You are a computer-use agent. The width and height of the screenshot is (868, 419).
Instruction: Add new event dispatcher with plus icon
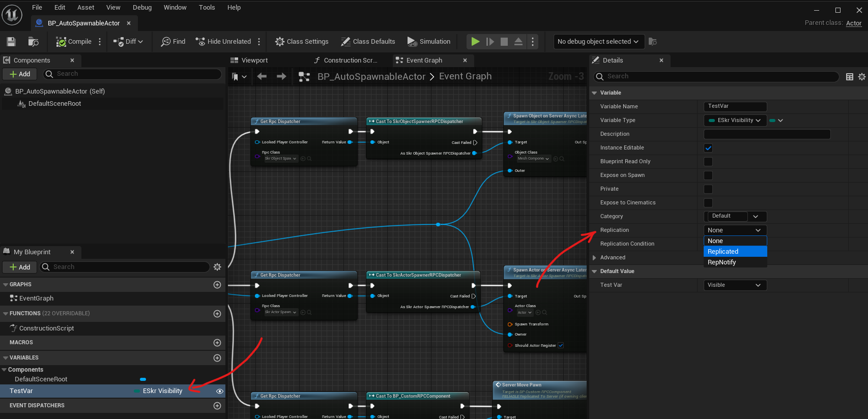click(x=217, y=406)
